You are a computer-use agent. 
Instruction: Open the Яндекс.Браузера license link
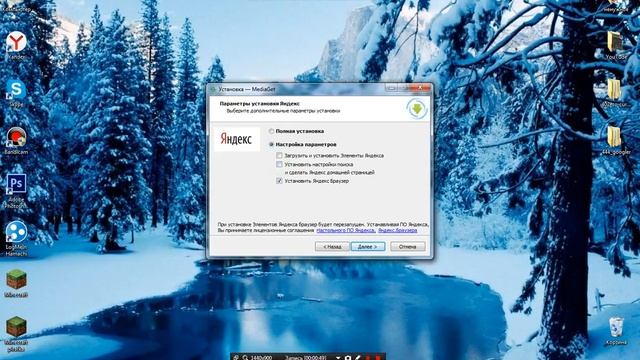click(x=398, y=231)
